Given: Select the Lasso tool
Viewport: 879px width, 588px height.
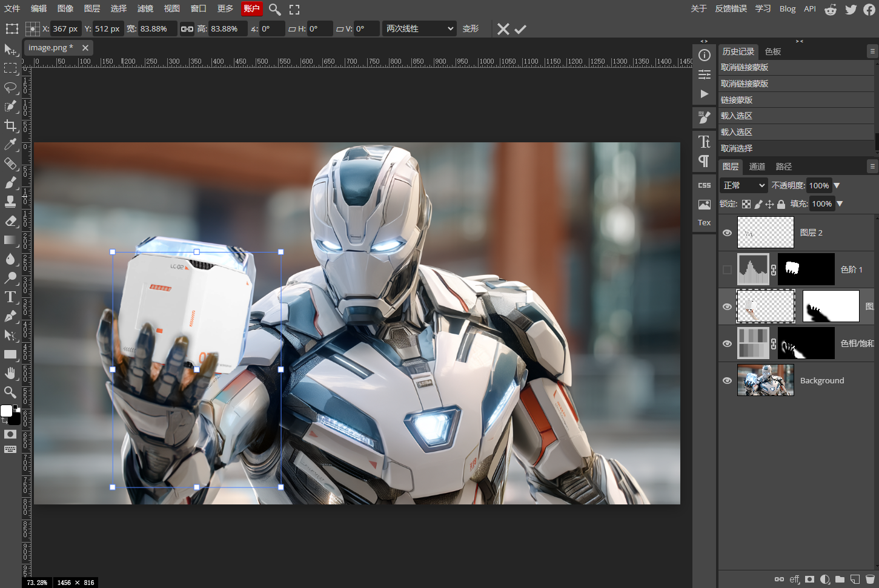Looking at the screenshot, I should coord(10,87).
